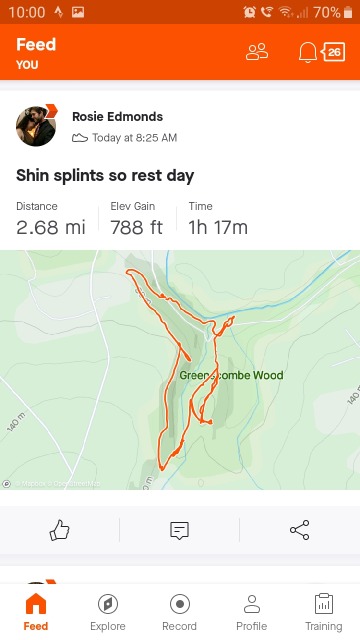Viewport: 360px width, 640px height.
Task: Open Rosie Edmonds' name link
Action: [x=118, y=117]
